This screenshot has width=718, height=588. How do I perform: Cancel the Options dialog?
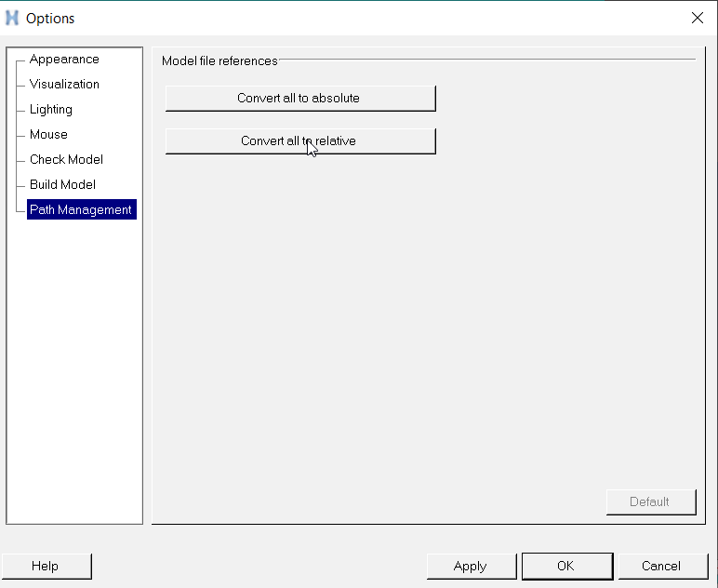(x=663, y=566)
